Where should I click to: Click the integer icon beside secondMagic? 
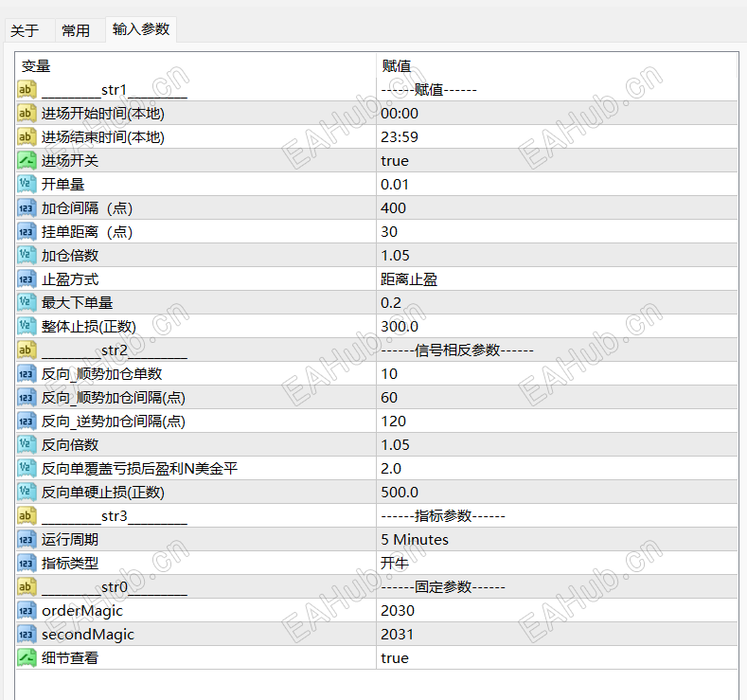click(x=27, y=635)
